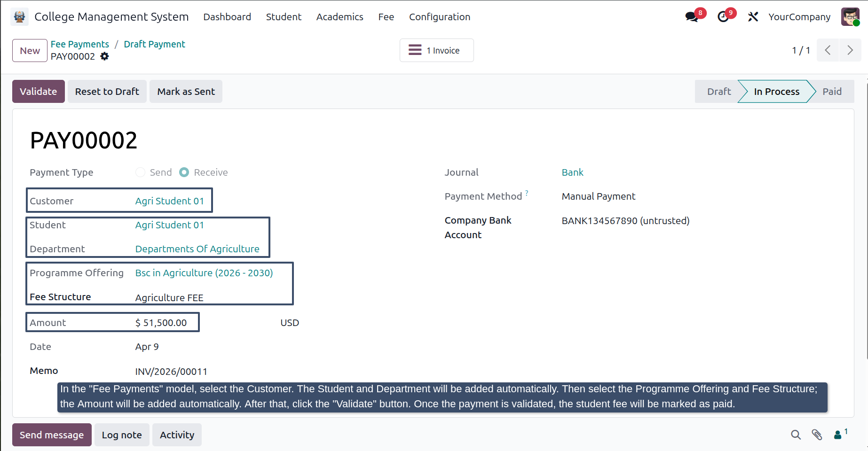Open the user avatar menu
868x451 pixels.
click(850, 17)
